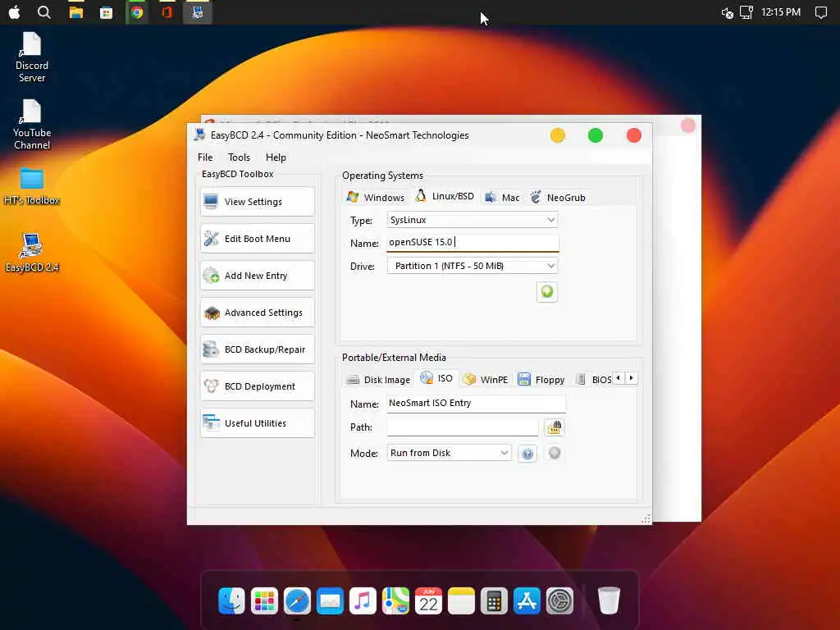Image resolution: width=840 pixels, height=630 pixels.
Task: Open Office icon in top bar
Action: (167, 11)
